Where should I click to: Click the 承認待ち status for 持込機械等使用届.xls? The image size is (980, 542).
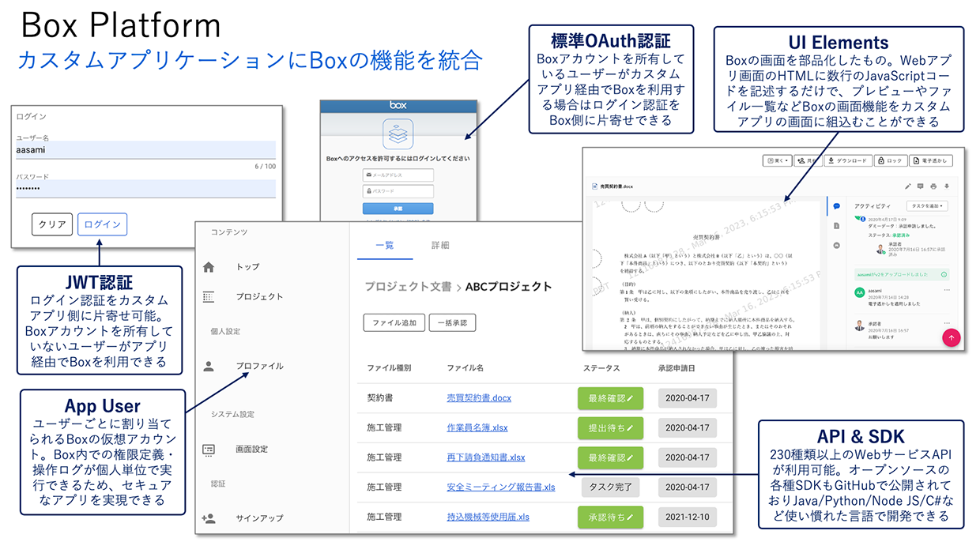point(610,518)
